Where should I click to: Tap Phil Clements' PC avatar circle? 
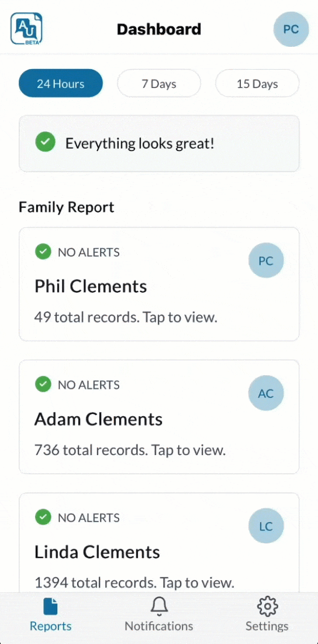[266, 261]
